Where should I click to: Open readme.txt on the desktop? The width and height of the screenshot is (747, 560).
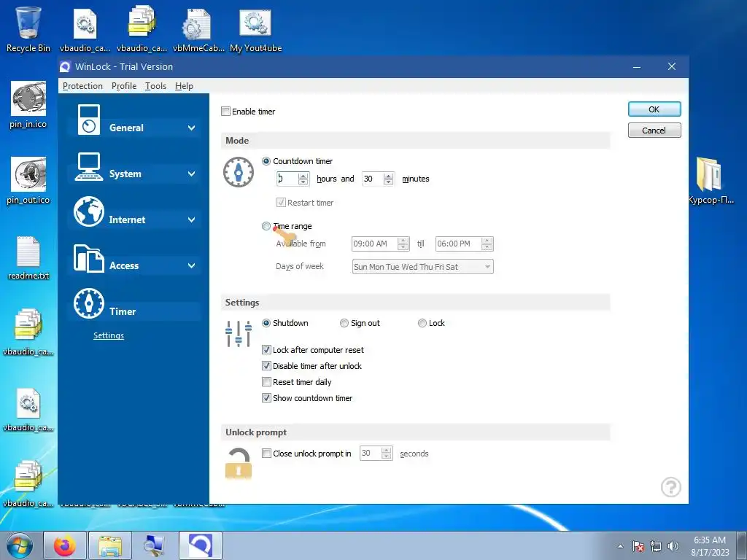point(28,258)
